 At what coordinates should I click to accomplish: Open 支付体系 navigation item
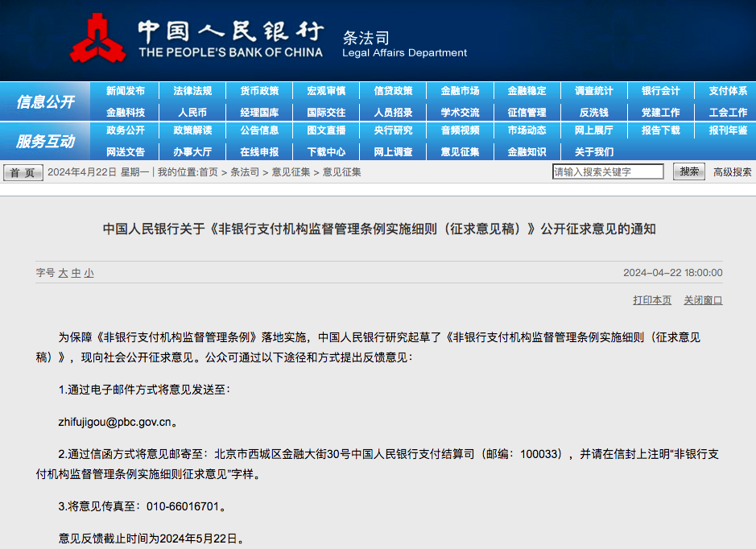pos(728,91)
